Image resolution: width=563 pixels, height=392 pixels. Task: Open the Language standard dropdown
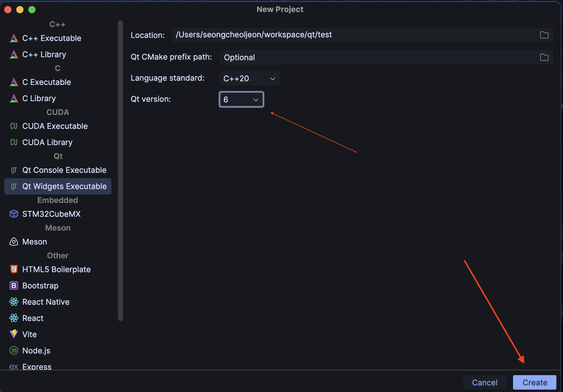249,78
